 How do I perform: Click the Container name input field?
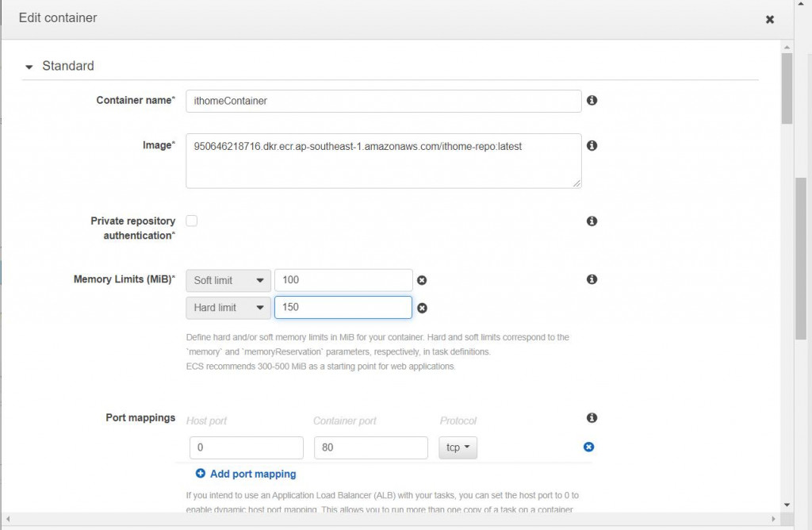[x=383, y=101]
